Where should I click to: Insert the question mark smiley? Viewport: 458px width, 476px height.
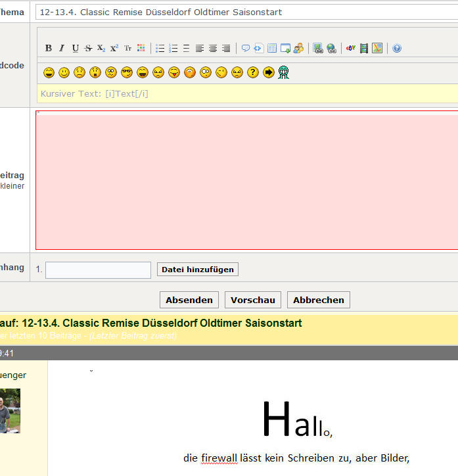pyautogui.click(x=253, y=72)
